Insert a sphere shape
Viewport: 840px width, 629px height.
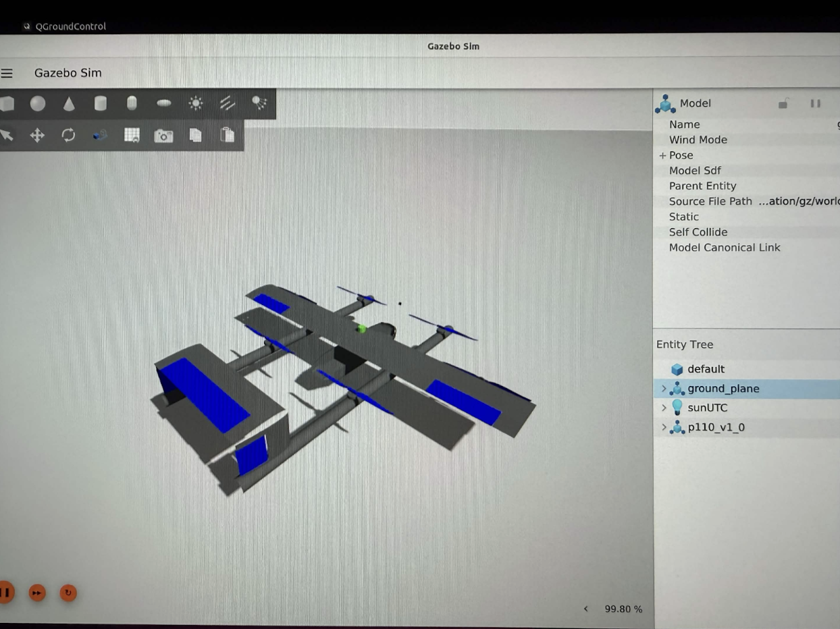point(38,103)
